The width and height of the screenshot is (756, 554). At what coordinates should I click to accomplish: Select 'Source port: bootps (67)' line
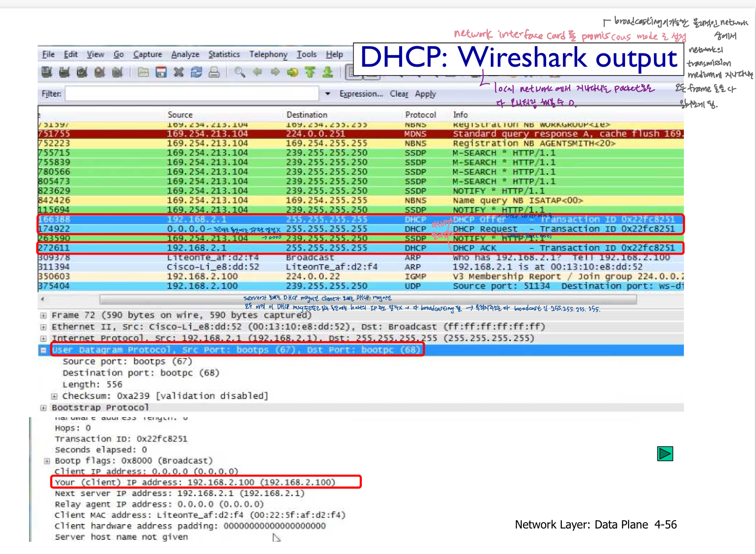[x=127, y=362]
